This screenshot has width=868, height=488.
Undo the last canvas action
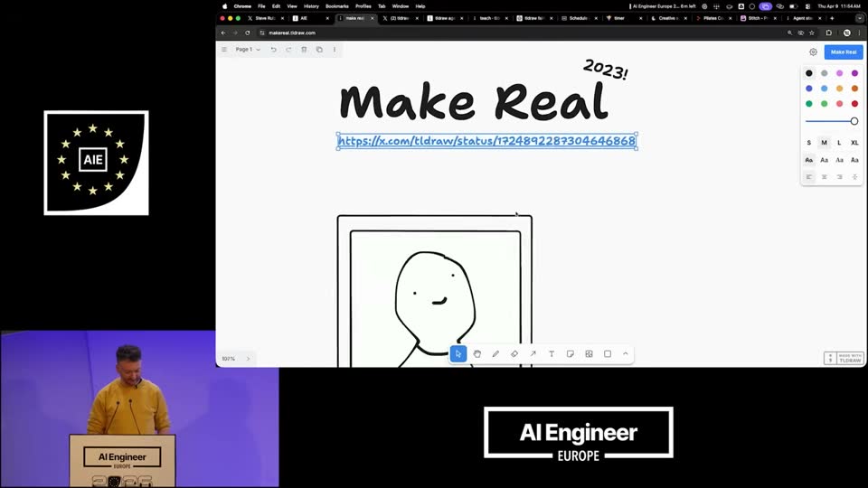pos(273,49)
